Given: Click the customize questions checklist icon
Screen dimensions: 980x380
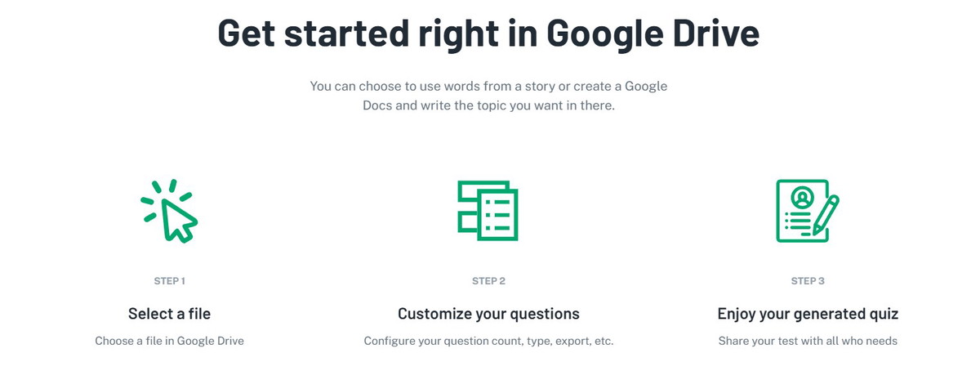Looking at the screenshot, I should [488, 211].
